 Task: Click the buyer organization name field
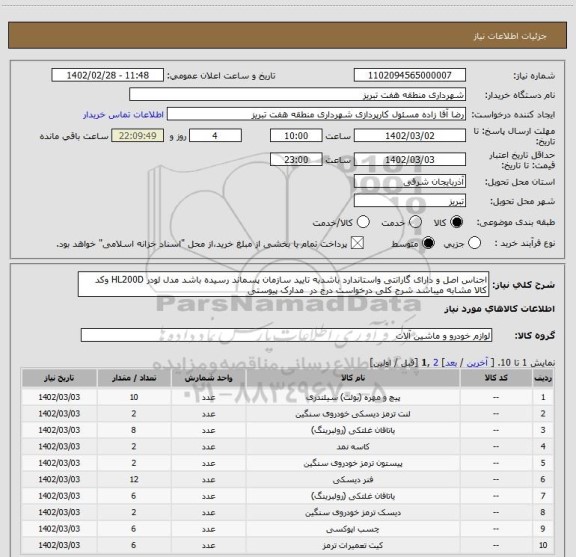coord(298,95)
